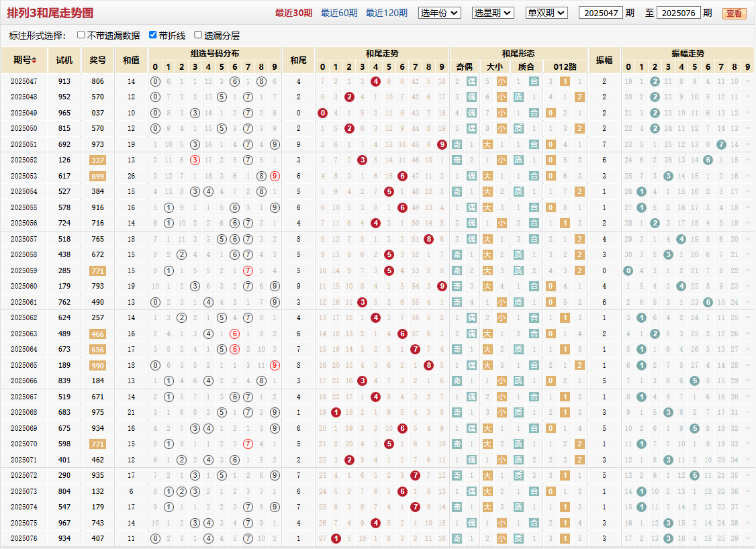Viewport: 756px width, 549px height.
Task: Click red ball 8 in row 2025057 和尾走势
Action: point(428,239)
